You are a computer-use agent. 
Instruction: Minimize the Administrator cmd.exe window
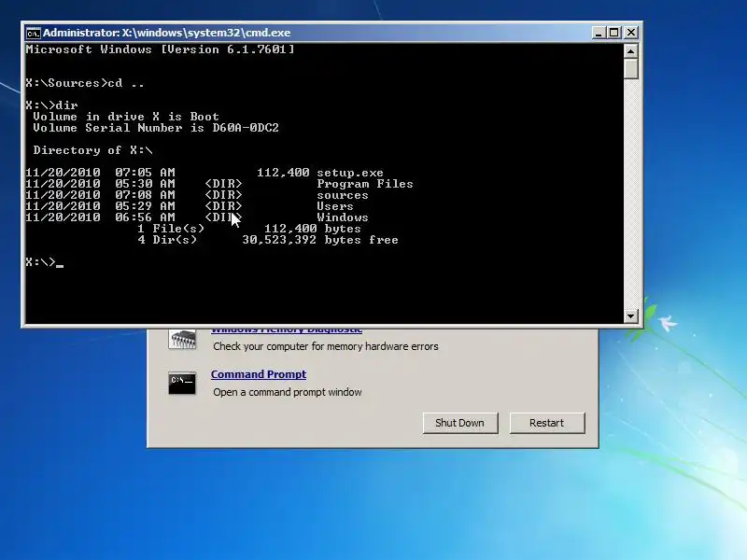point(599,33)
